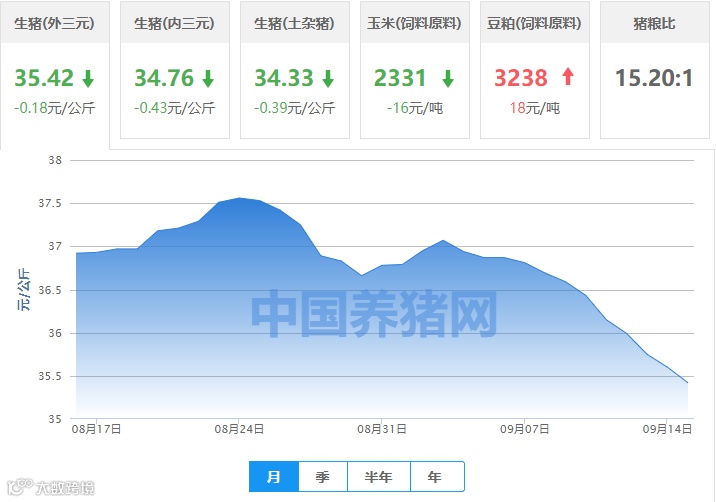This screenshot has height=502, width=716.
Task: Switch chart range to 半年
Action: pos(379,477)
